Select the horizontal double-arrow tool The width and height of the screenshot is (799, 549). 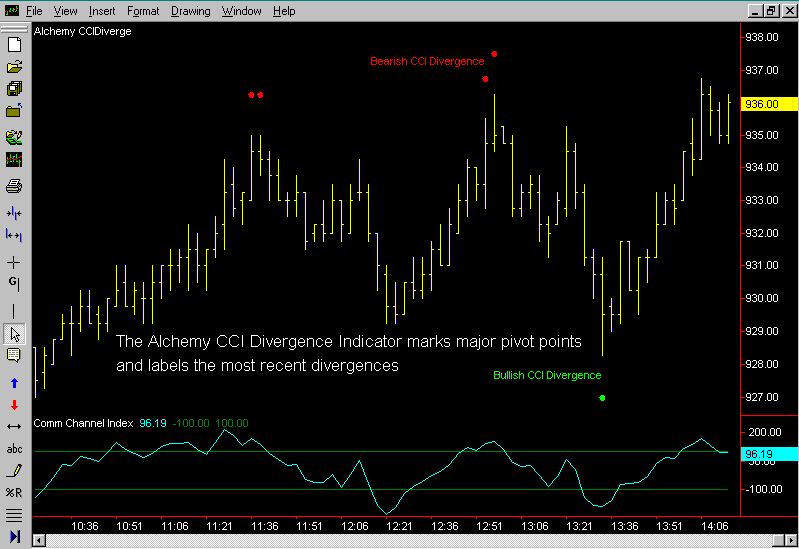coord(14,427)
